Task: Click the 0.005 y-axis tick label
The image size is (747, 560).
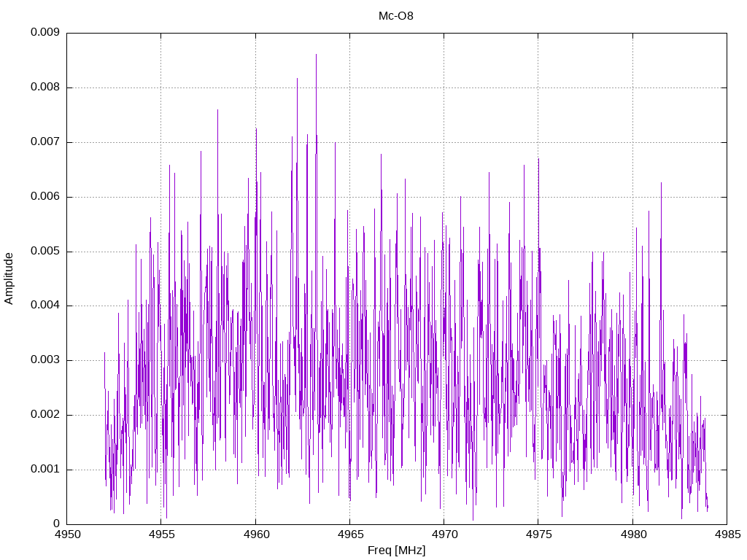Action: coord(45,251)
